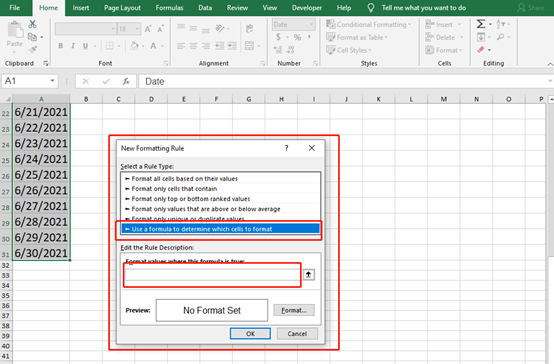The width and height of the screenshot is (554, 364).
Task: Click the Tell me what you want to do box
Action: [x=424, y=8]
